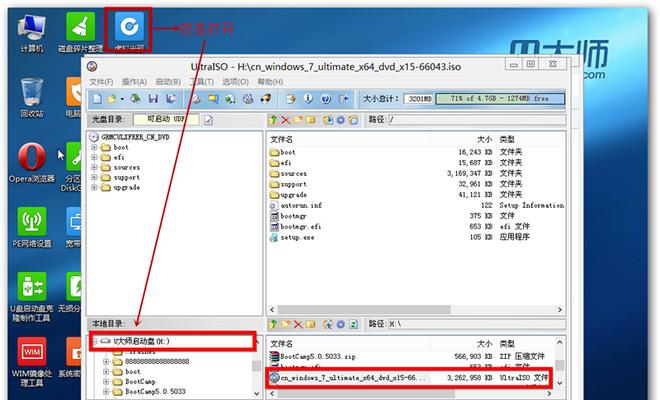The image size is (660, 400).
Task: Select the 计算机 desktop icon
Action: 32,34
